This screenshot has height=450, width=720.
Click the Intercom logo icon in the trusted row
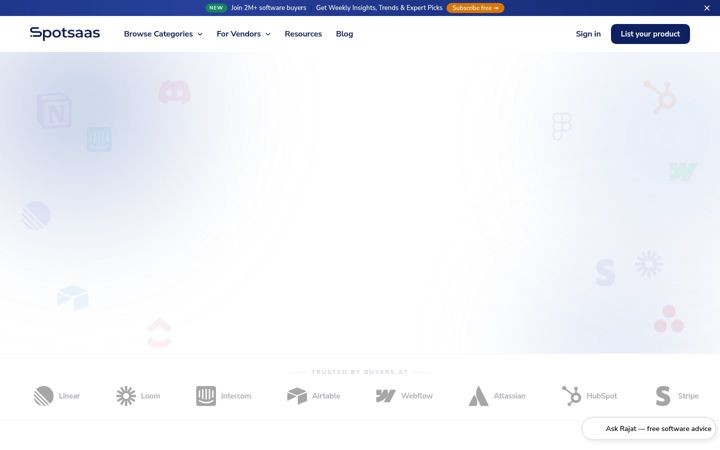206,396
